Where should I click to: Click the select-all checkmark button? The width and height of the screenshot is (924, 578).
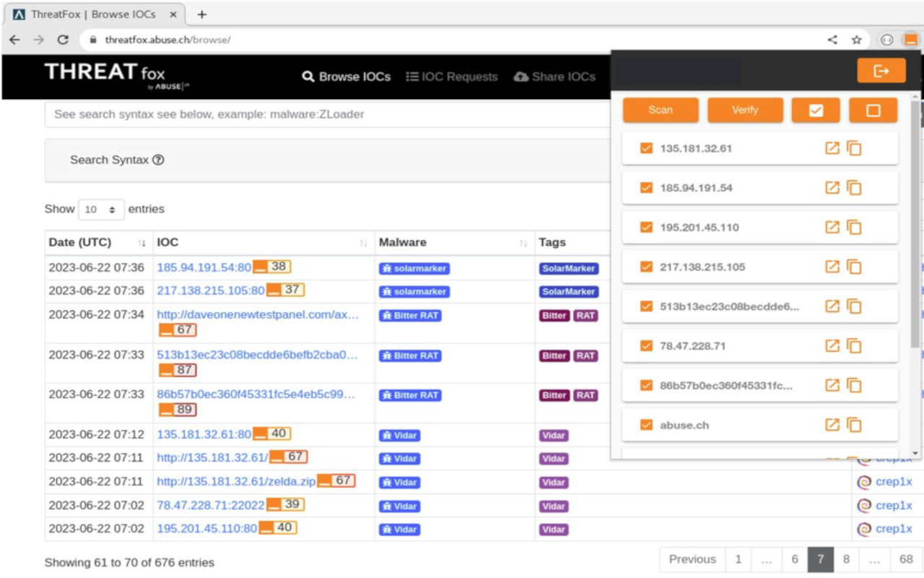[x=816, y=110]
